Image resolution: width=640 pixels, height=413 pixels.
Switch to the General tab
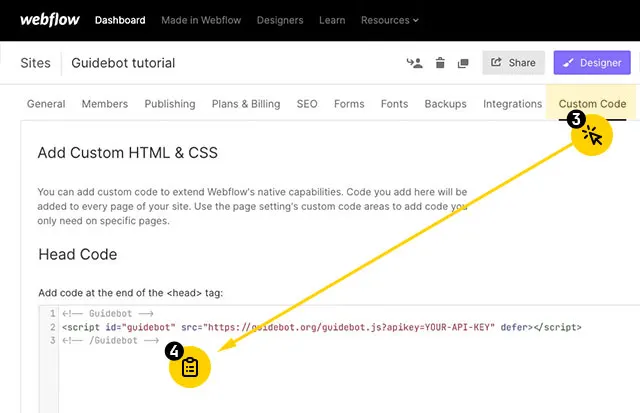coord(46,104)
